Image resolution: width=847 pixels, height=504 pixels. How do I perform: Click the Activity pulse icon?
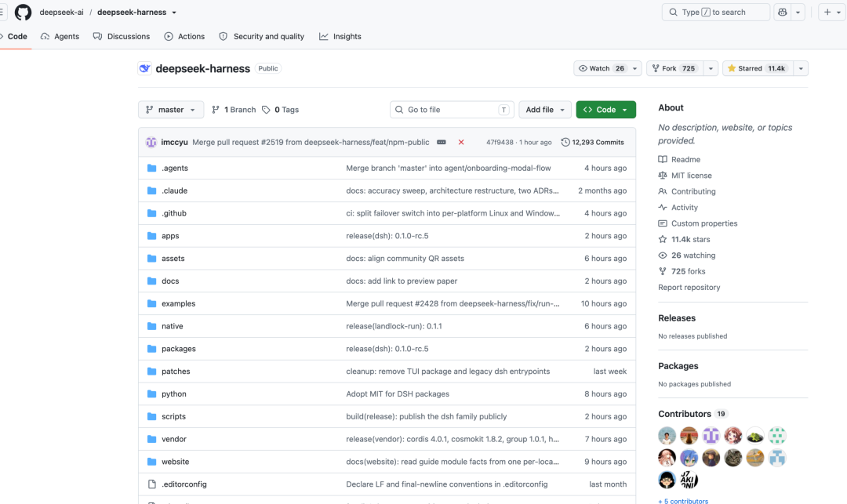[662, 207]
